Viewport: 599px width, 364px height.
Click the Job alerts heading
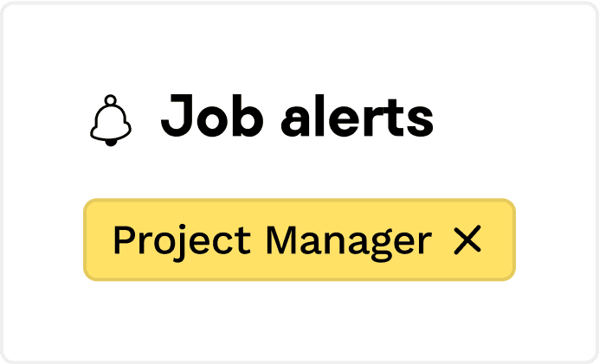[x=296, y=119]
